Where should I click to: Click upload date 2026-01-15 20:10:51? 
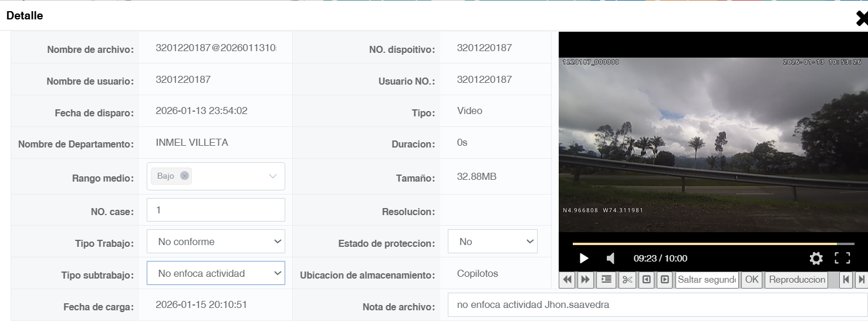201,304
